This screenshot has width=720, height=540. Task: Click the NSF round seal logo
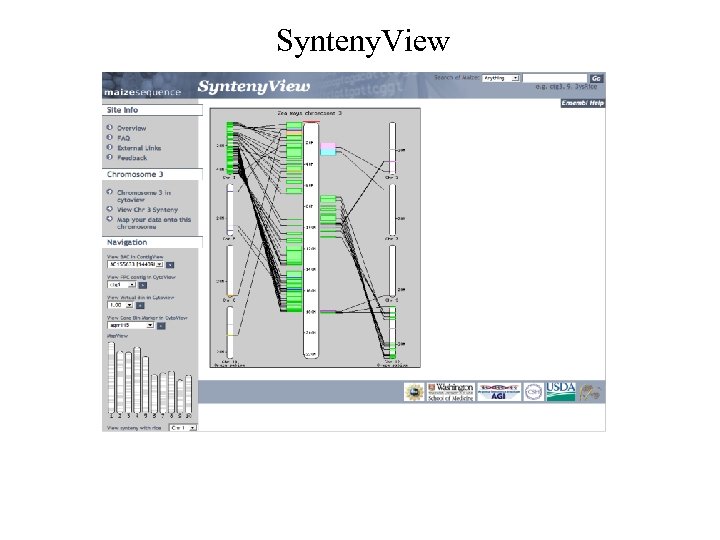click(x=414, y=392)
